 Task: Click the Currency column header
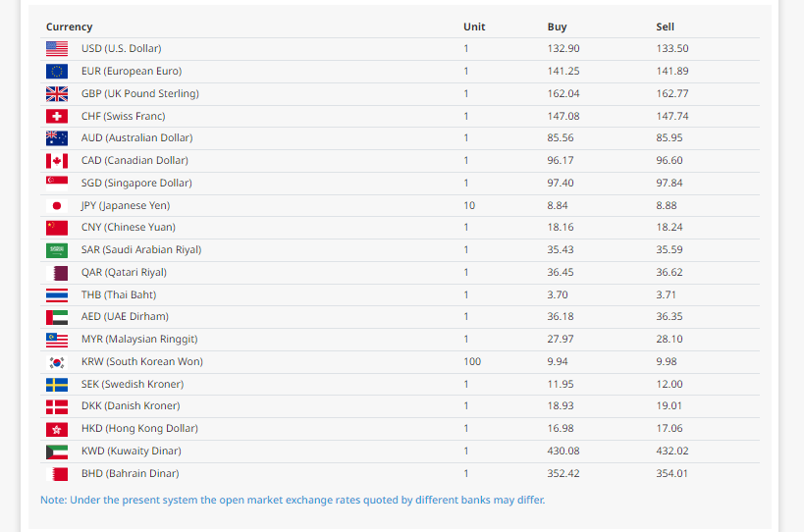[x=69, y=27]
